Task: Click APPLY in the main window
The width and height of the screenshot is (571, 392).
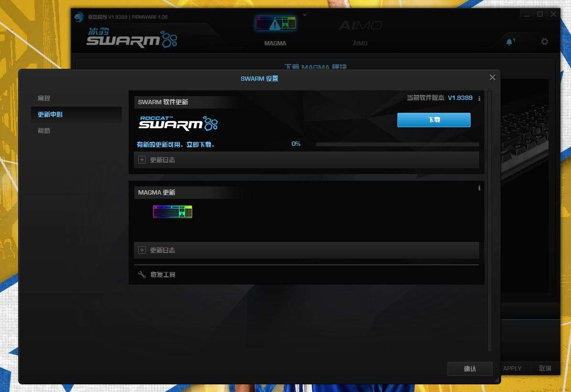Action: [512, 369]
